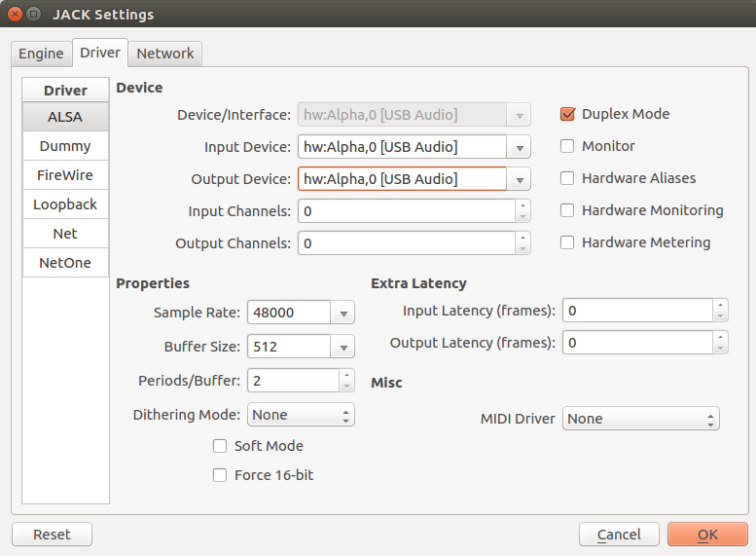Screen dimensions: 756x556
Task: Enable Soft Mode checkbox
Action: coord(220,446)
